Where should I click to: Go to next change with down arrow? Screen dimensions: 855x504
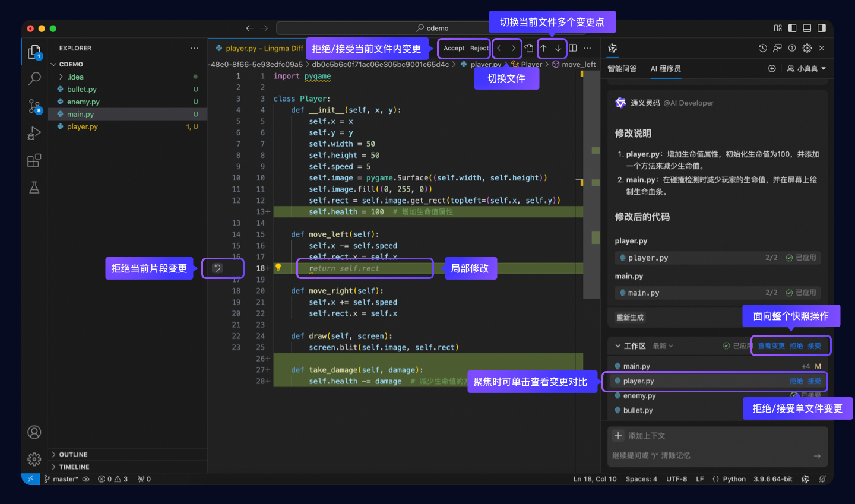(x=558, y=48)
